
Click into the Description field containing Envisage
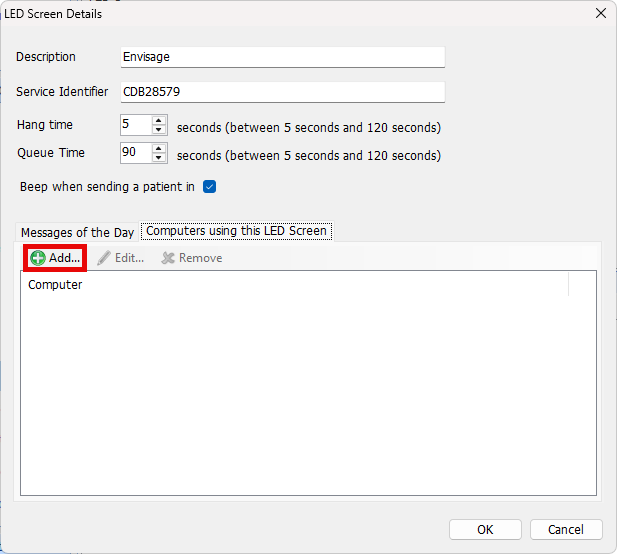click(x=282, y=57)
